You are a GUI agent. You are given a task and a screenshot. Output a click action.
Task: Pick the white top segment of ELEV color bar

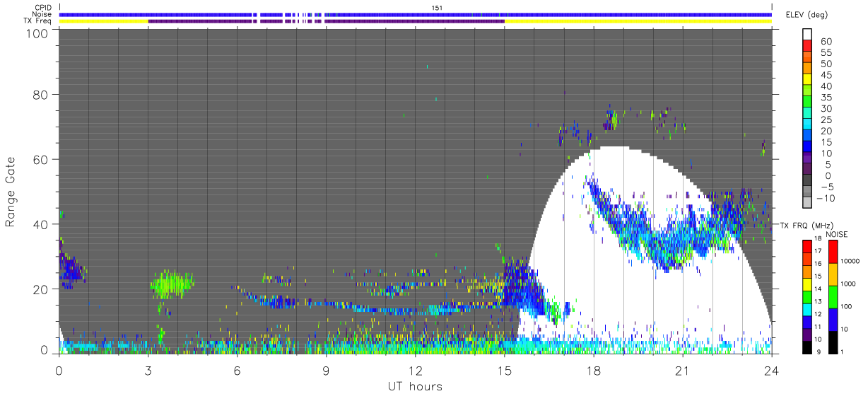(x=809, y=35)
